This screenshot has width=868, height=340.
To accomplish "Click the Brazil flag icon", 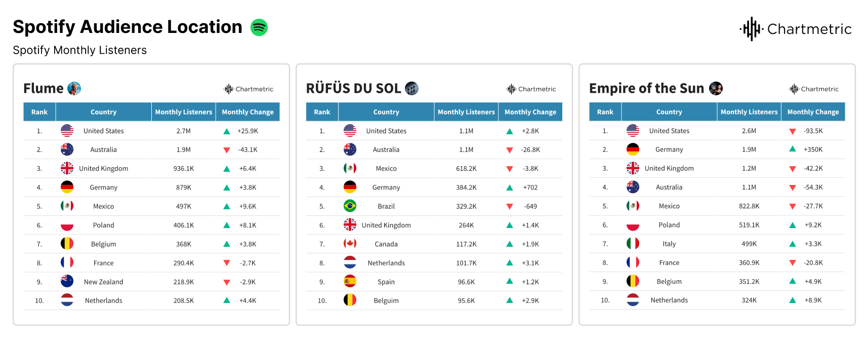I will (x=350, y=206).
